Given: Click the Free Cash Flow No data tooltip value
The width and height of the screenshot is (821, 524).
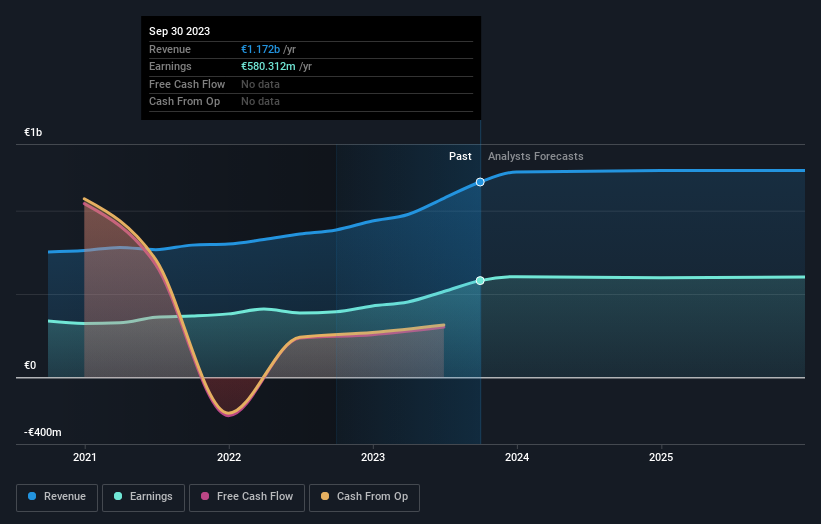Looking at the screenshot, I should click(260, 84).
